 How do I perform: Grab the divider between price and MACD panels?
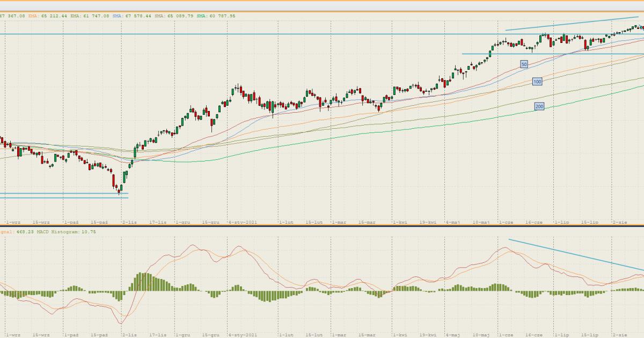point(322,226)
